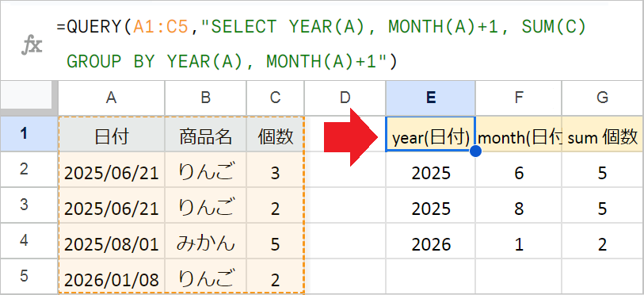Click cell C5 with value 2

click(x=275, y=276)
